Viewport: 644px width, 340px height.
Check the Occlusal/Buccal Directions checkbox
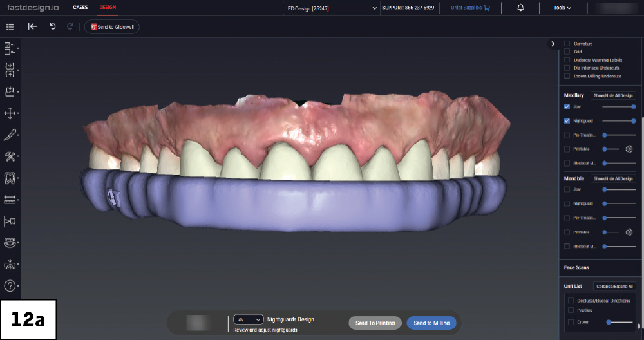point(571,301)
